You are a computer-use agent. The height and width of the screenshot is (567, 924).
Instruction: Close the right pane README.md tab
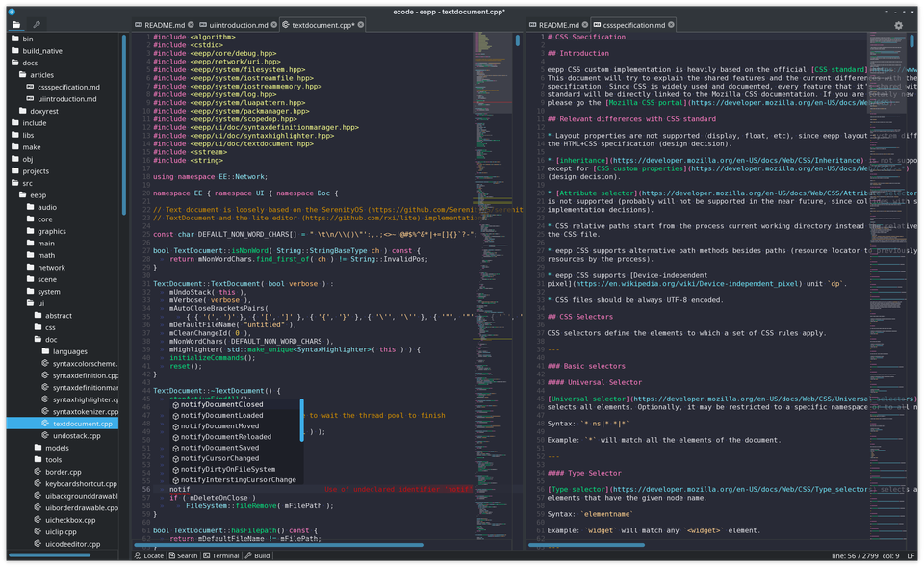point(585,25)
